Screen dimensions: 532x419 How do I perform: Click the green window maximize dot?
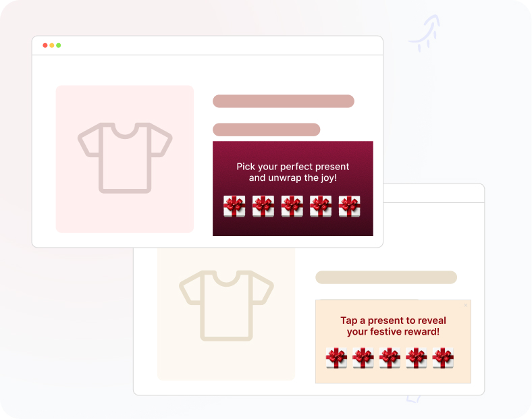click(x=58, y=45)
